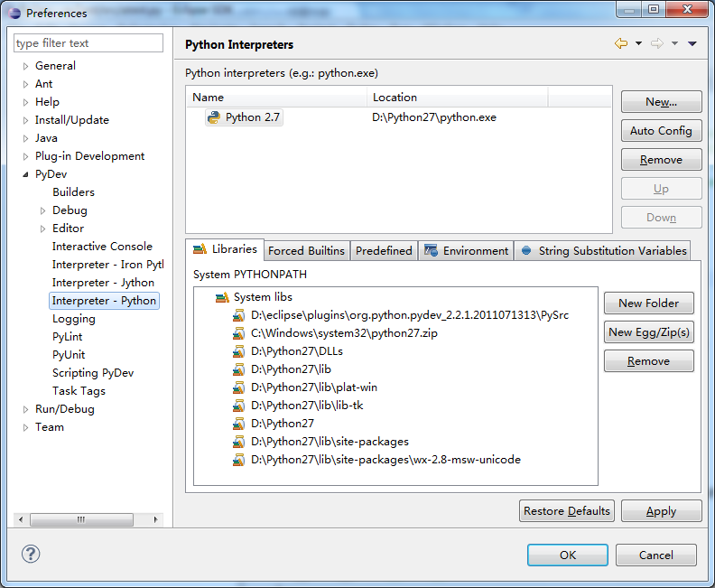The height and width of the screenshot is (588, 715).
Task: Select Task Tags preferences
Action: click(79, 391)
